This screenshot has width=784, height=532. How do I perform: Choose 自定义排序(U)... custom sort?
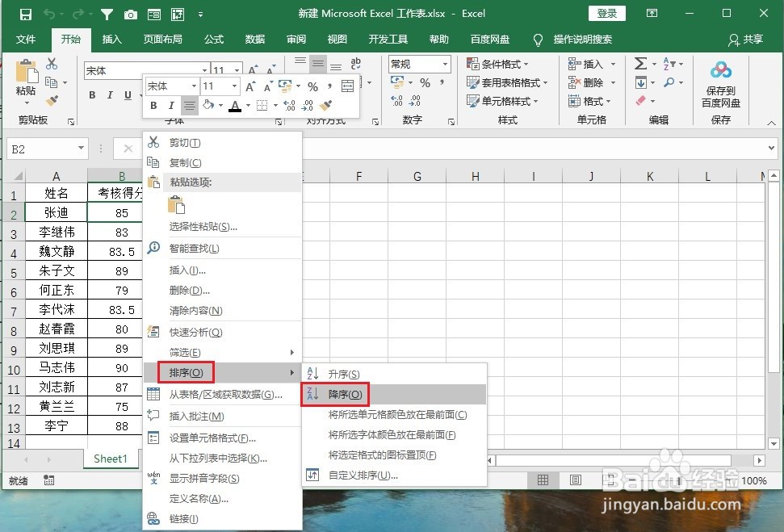click(393, 475)
